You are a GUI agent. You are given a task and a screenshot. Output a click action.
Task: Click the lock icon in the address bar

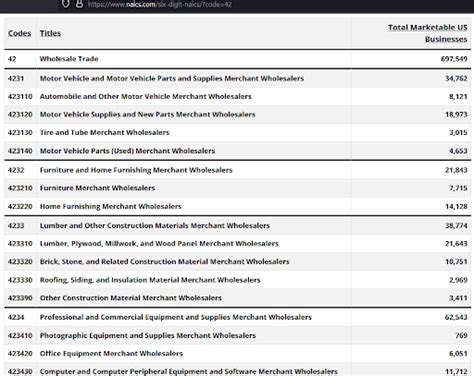pyautogui.click(x=79, y=4)
